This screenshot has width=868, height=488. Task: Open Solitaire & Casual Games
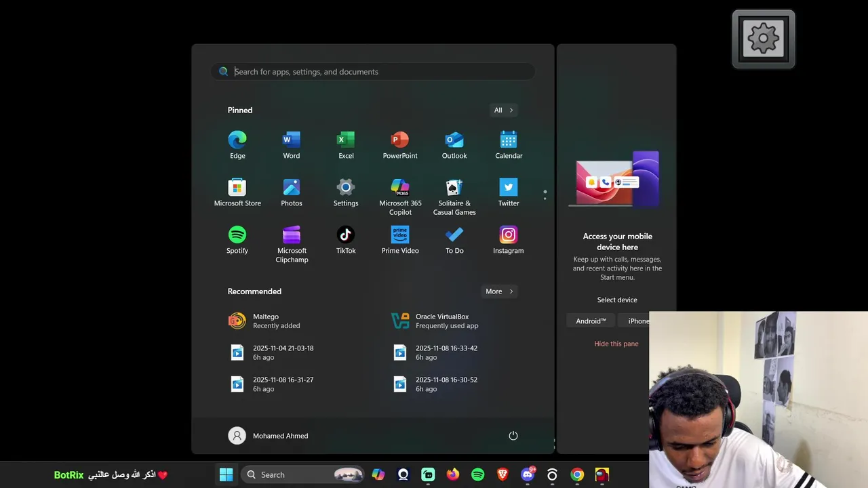pos(454,197)
